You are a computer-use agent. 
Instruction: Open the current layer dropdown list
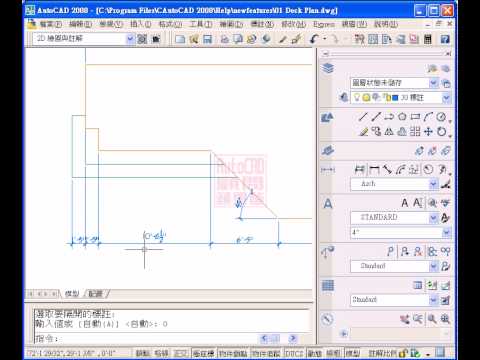(446, 98)
